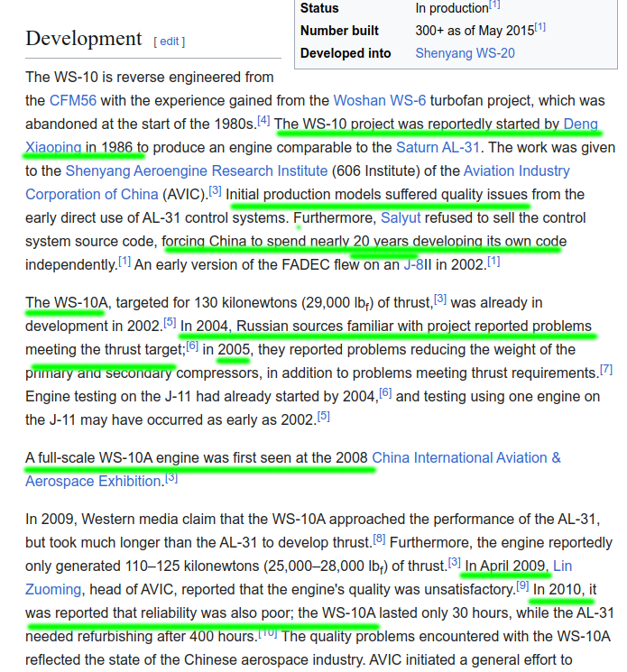Follow the CFM56 link

click(x=73, y=100)
